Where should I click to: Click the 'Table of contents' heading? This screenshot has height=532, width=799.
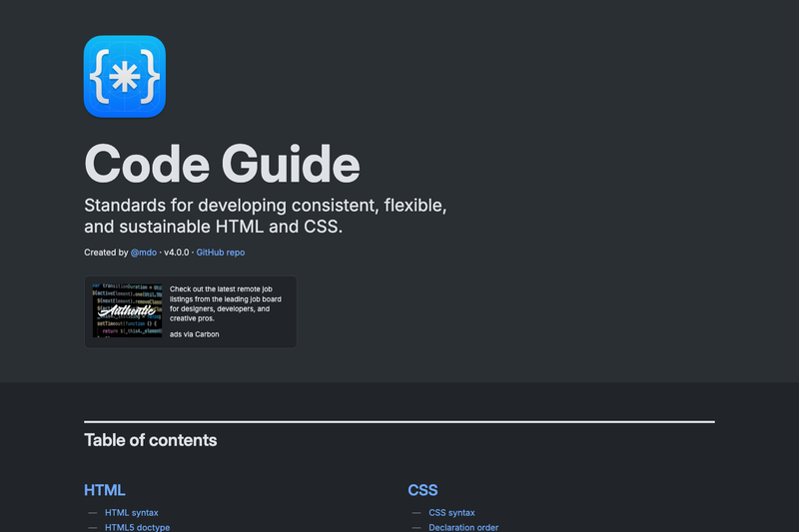pos(151,440)
